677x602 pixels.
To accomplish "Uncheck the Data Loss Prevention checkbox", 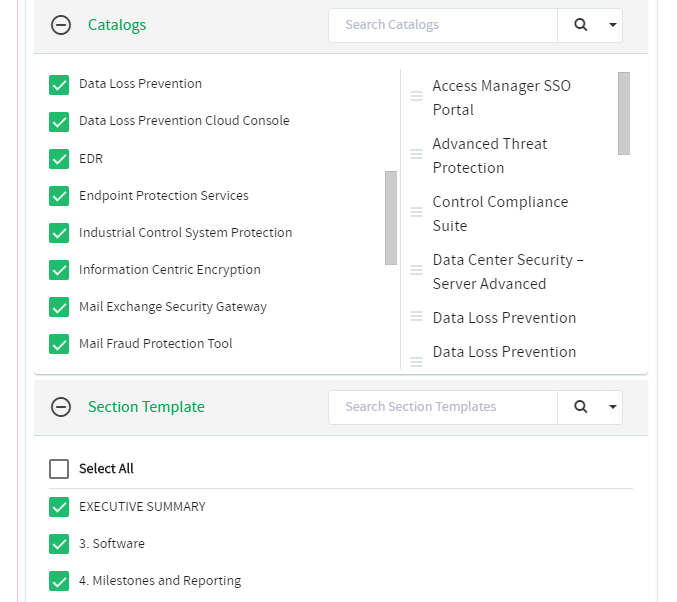I will 59,85.
